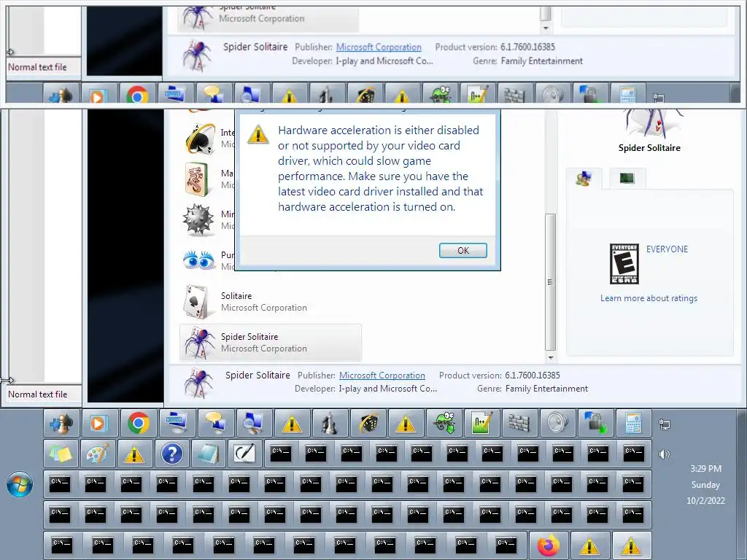Open Games Explorer from the taskbar
The image size is (747, 560).
click(62, 423)
